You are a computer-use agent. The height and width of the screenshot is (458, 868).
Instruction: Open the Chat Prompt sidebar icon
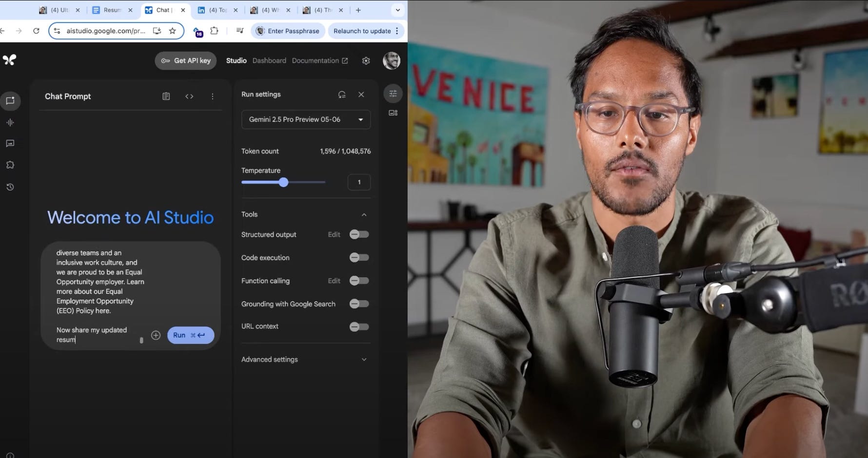point(10,101)
